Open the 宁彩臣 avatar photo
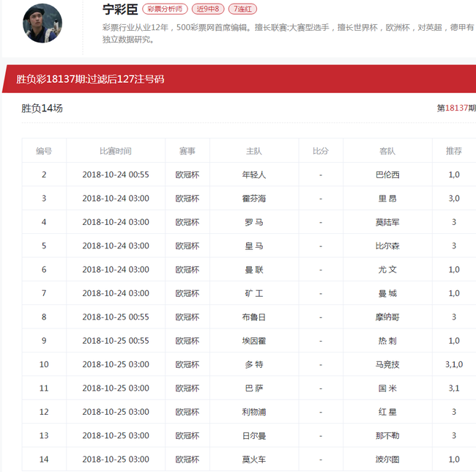 [x=42, y=23]
